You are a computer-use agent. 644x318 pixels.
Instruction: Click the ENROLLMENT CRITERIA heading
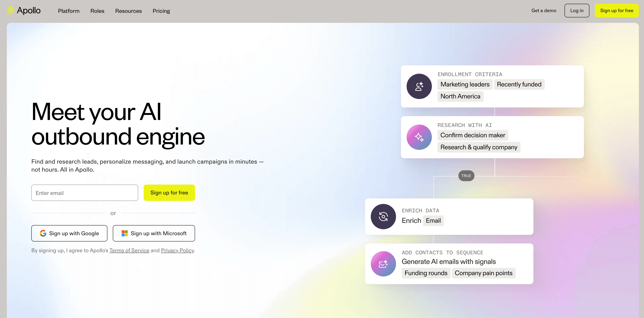[470, 74]
